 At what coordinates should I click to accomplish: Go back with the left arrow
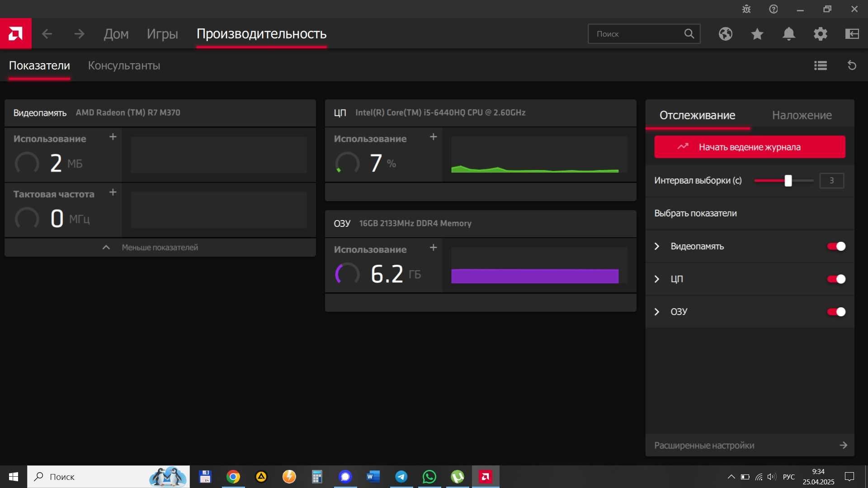coord(47,34)
